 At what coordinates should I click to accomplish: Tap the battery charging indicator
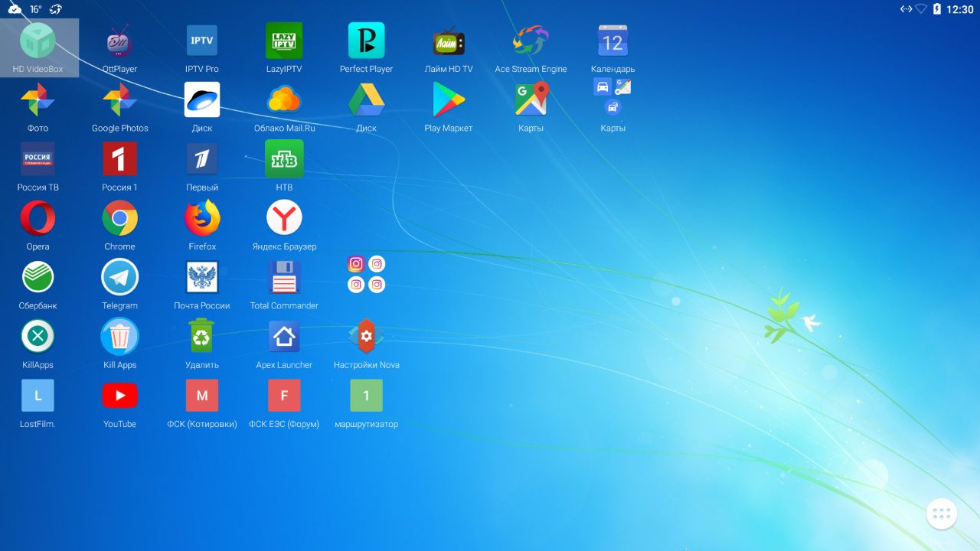936,9
